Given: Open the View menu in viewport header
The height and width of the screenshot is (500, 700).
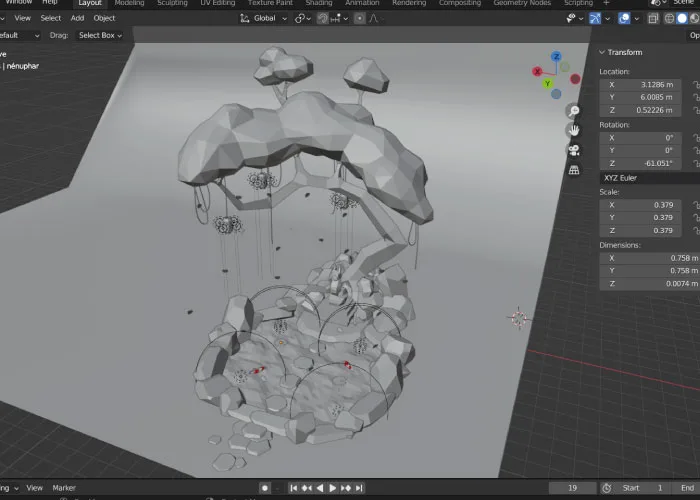Looking at the screenshot, I should (22, 18).
